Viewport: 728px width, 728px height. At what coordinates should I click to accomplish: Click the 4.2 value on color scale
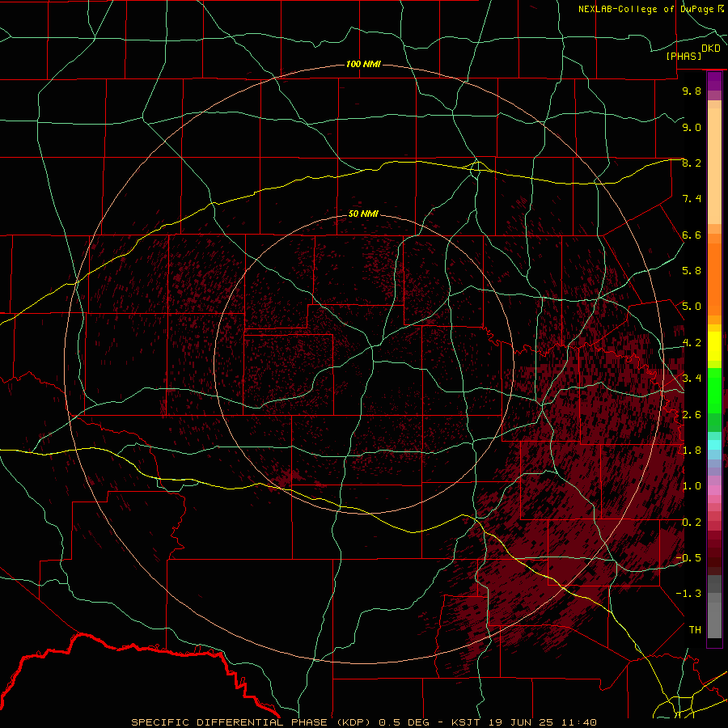(692, 343)
